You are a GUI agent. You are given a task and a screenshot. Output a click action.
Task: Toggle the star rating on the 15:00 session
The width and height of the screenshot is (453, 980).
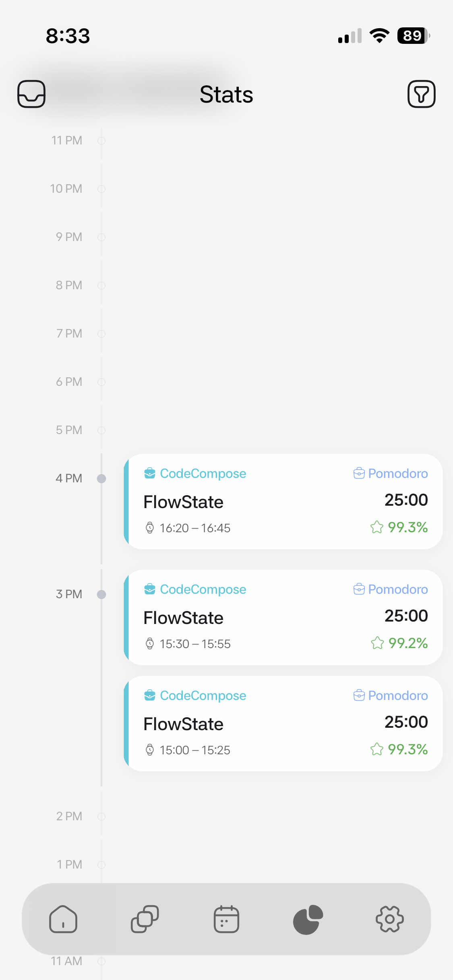pos(377,749)
